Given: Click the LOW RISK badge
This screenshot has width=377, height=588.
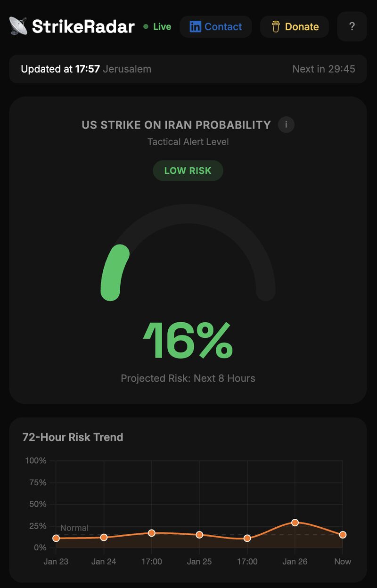Looking at the screenshot, I should point(188,171).
